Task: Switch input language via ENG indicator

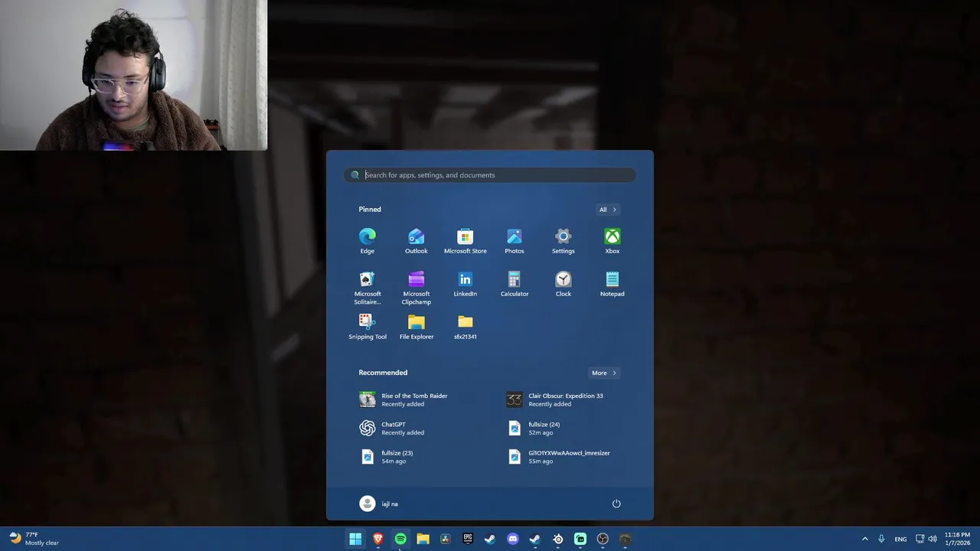Action: tap(900, 540)
